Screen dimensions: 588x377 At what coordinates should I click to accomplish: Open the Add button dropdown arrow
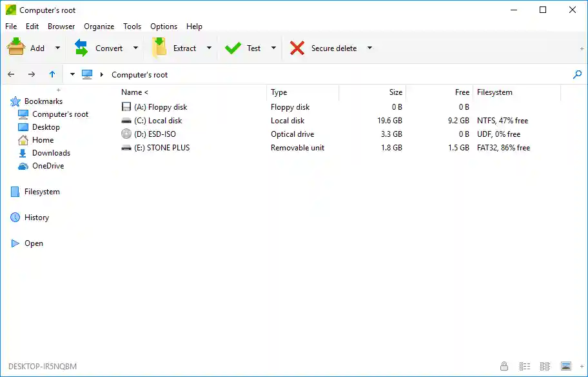coord(57,48)
